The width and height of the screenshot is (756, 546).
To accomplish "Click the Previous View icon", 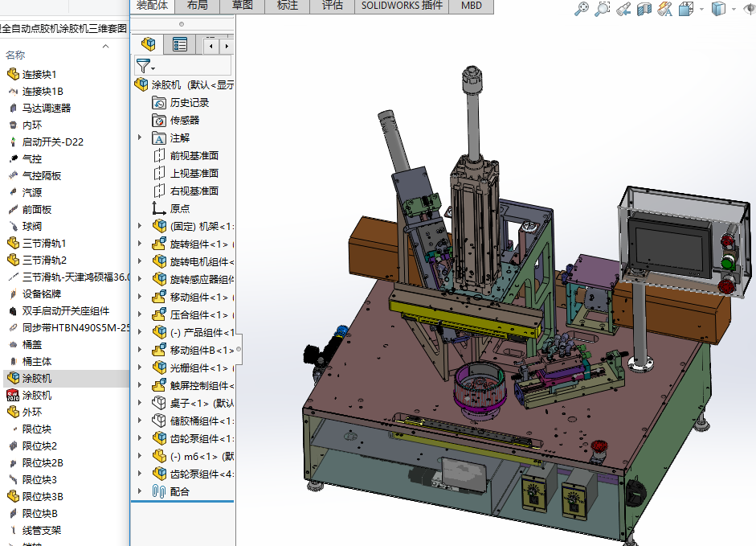I will (x=623, y=9).
